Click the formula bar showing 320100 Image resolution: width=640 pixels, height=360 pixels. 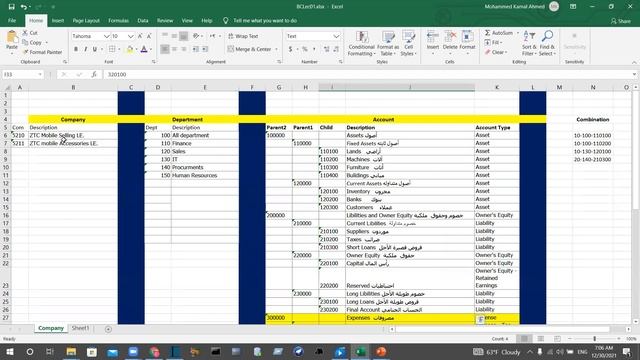click(x=367, y=74)
